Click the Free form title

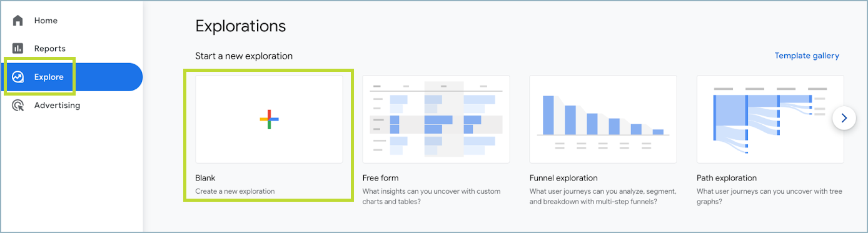pos(380,178)
